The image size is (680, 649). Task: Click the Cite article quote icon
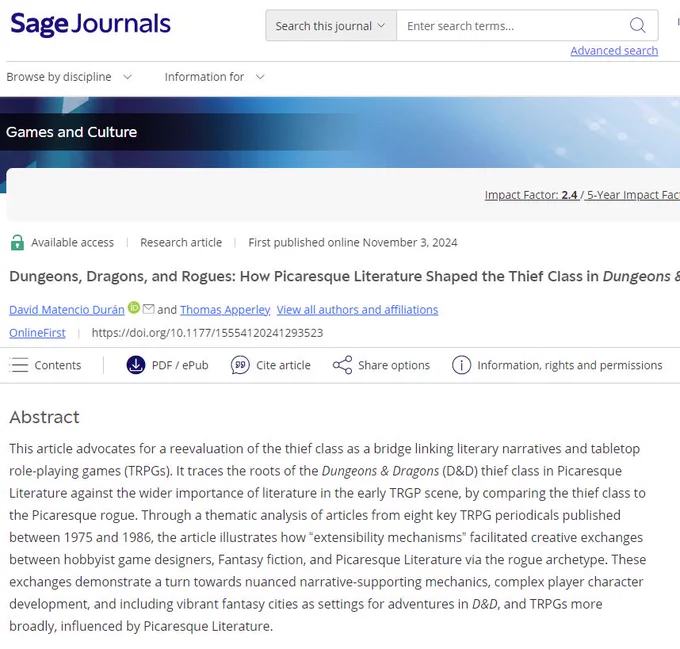[240, 365]
